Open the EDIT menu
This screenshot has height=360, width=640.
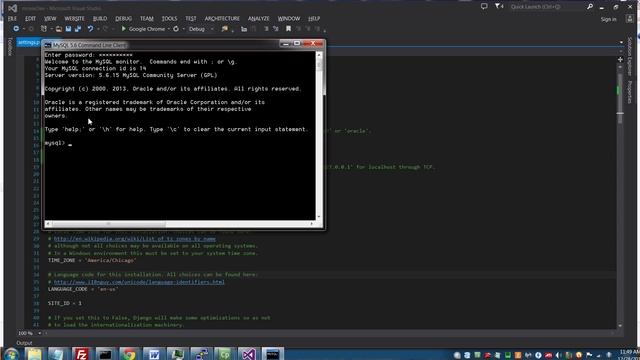click(x=30, y=19)
